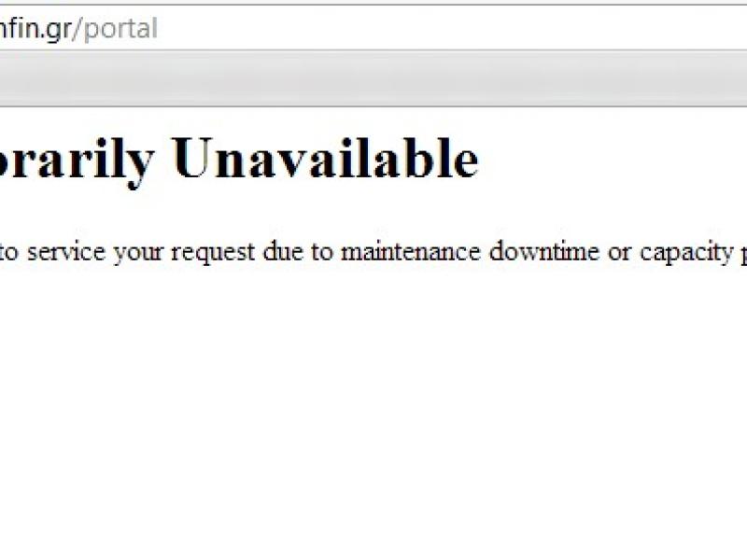Click the word 'request' in the message
Screen dimensions: 747x560
click(213, 253)
